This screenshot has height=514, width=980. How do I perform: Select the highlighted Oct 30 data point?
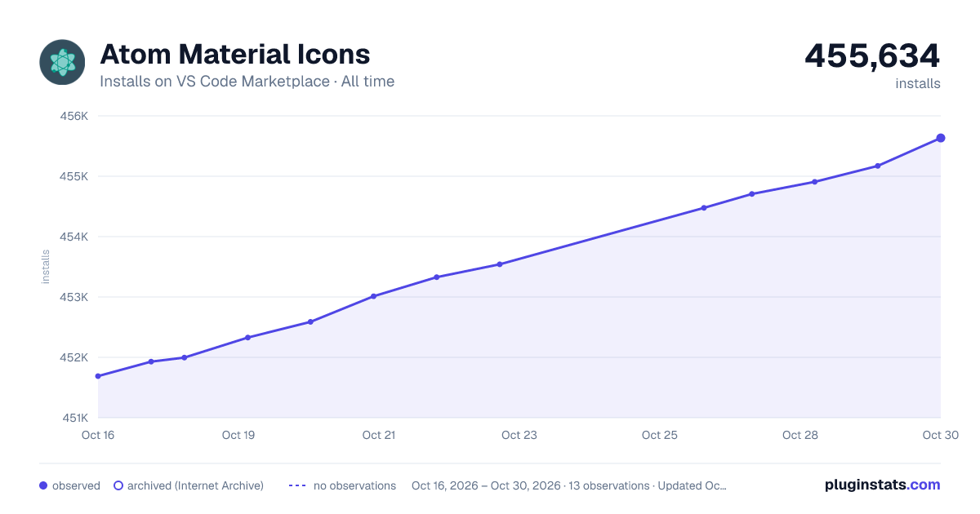tap(941, 138)
